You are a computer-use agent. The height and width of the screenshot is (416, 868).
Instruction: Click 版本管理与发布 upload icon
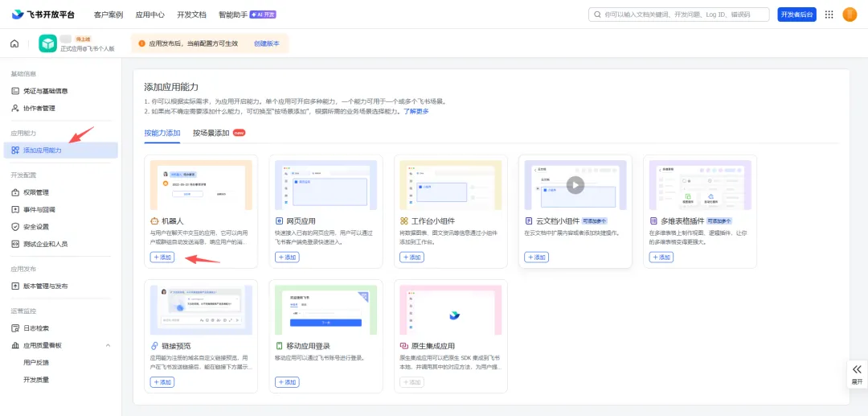[15, 286]
